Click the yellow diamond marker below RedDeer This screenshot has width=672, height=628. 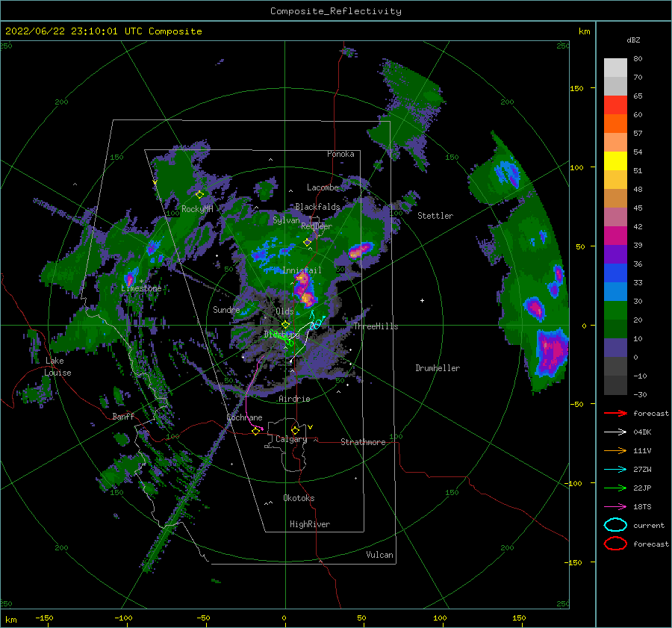[x=308, y=242]
